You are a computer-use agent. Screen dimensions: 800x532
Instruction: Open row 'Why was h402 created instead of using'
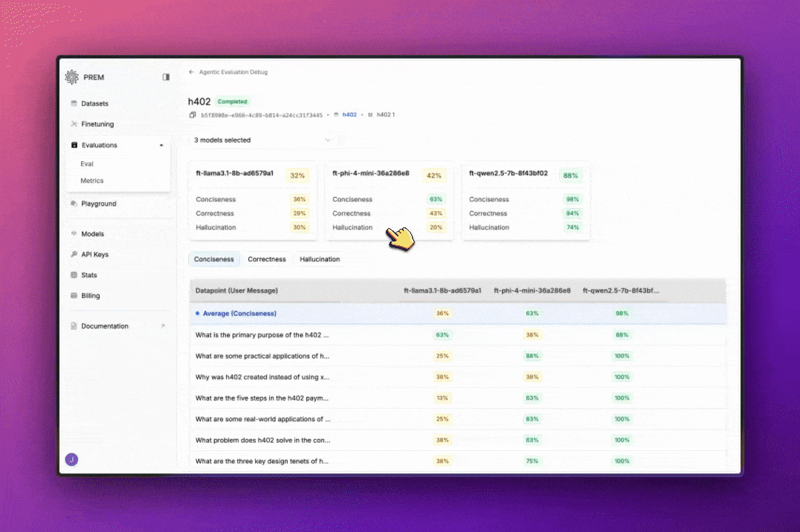click(458, 377)
